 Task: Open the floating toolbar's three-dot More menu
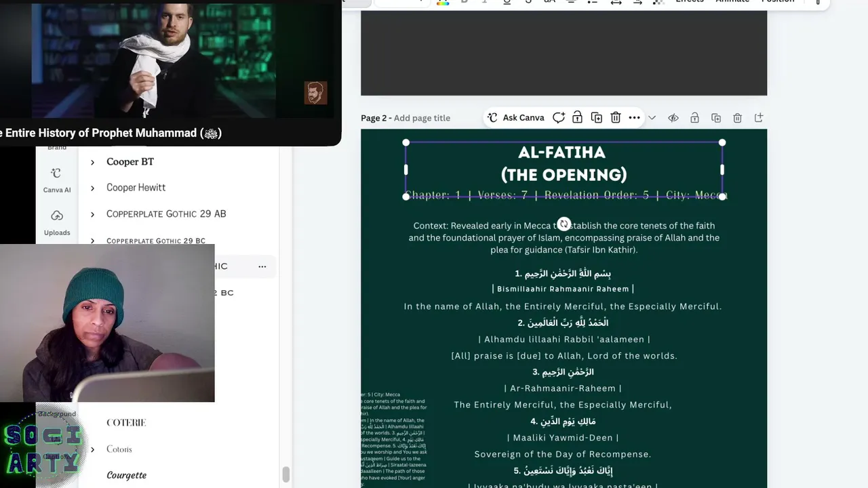click(634, 118)
